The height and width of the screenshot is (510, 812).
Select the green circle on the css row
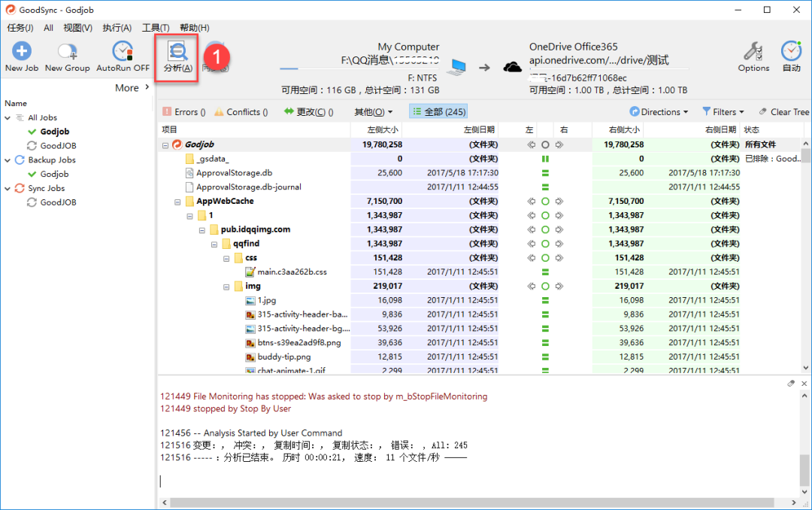pos(545,257)
